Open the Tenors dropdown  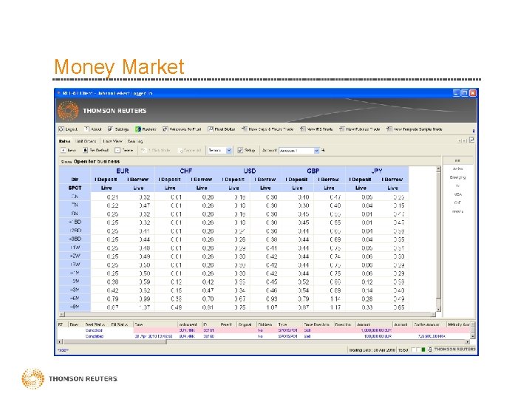[219, 150]
